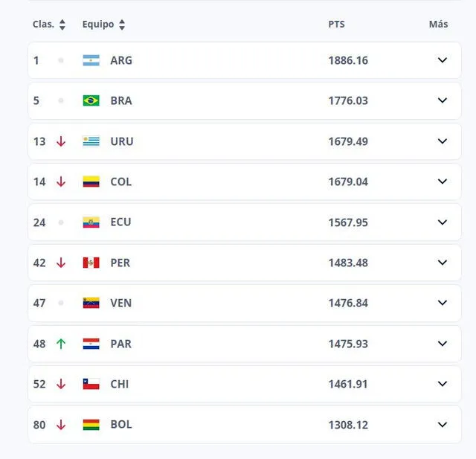Click the URU team name
Screen dimensions: 476x459
121,141
